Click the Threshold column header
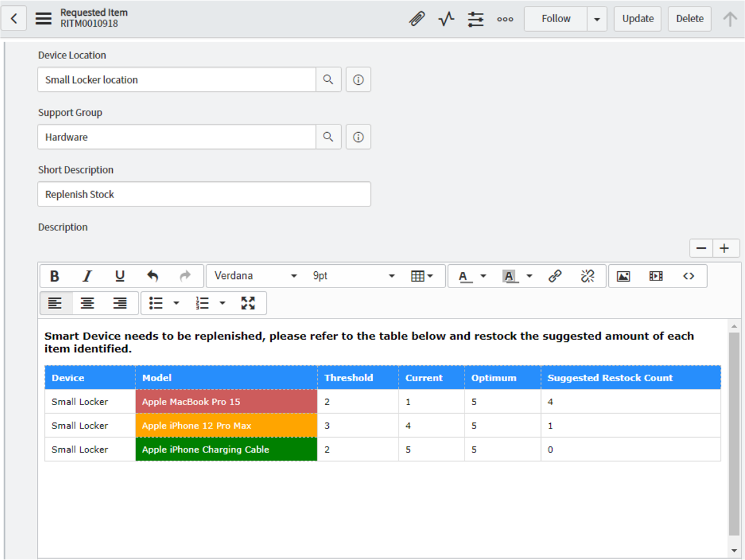Image resolution: width=745 pixels, height=560 pixels. point(358,378)
